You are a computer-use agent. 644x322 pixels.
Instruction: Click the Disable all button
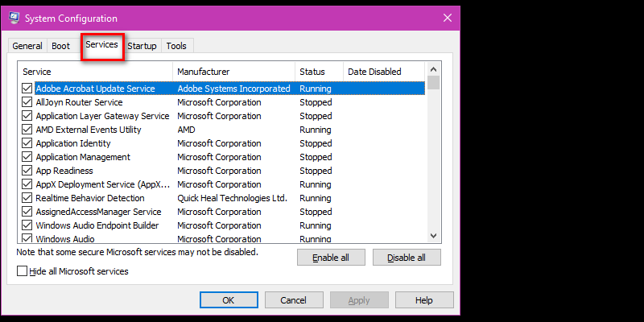pyautogui.click(x=407, y=258)
